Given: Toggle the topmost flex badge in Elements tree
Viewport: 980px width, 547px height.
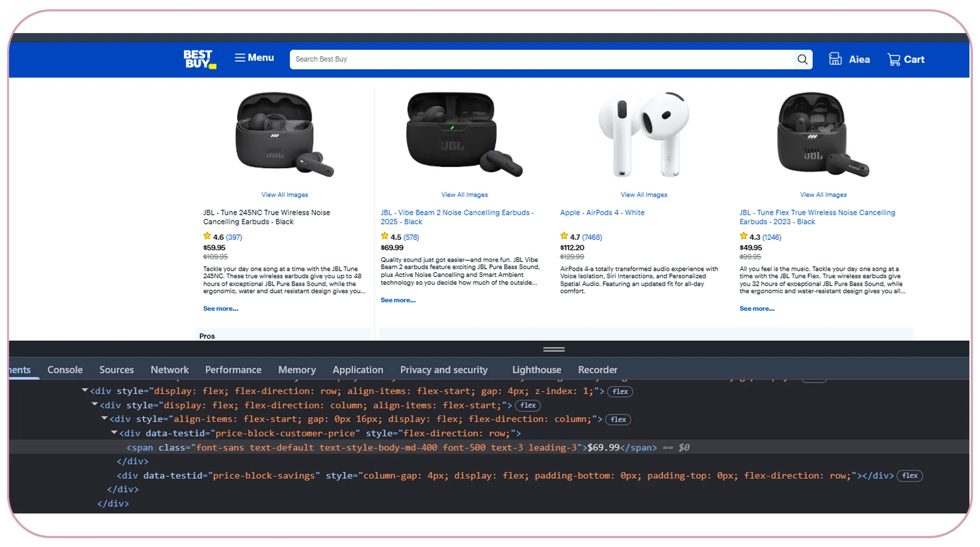Looking at the screenshot, I should (620, 391).
